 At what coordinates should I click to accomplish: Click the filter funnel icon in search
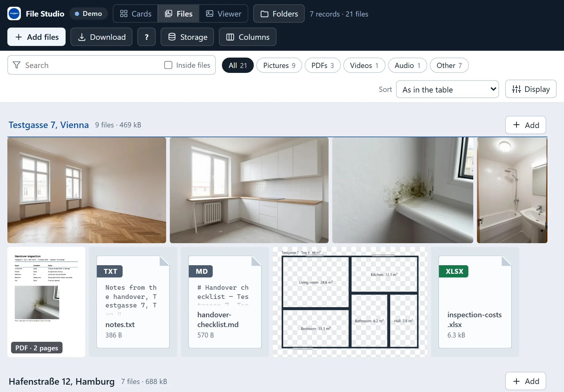[x=17, y=65]
